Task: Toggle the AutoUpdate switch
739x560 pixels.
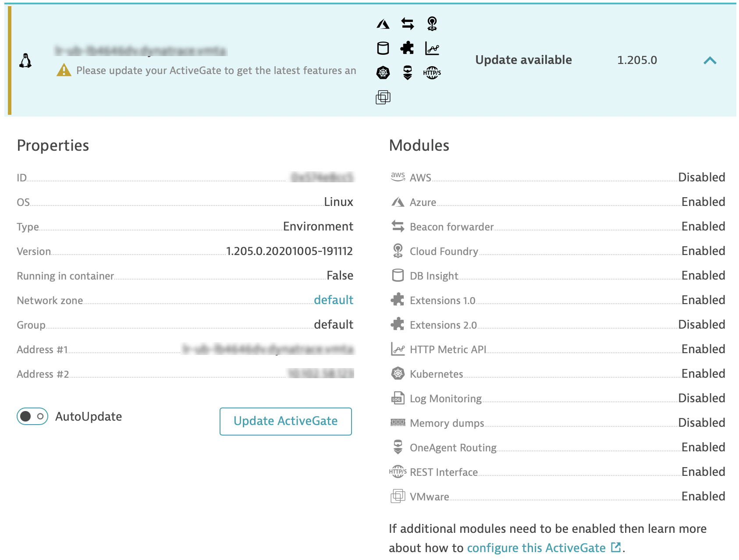Action: pyautogui.click(x=32, y=416)
